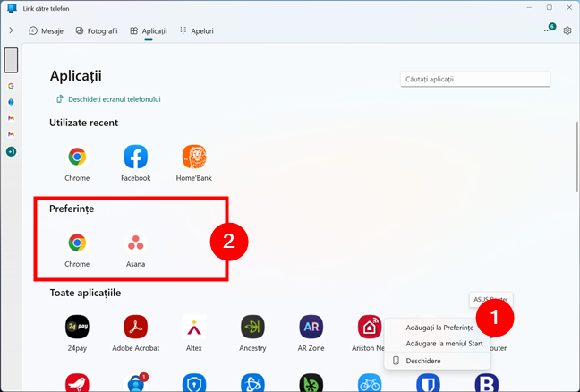
Task: Open the Ariston Net app icon
Action: pos(370,327)
